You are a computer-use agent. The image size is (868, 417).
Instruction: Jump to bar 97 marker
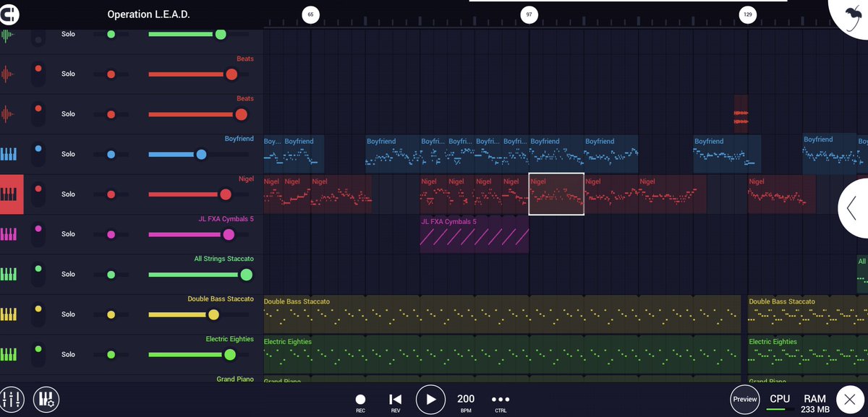click(529, 14)
